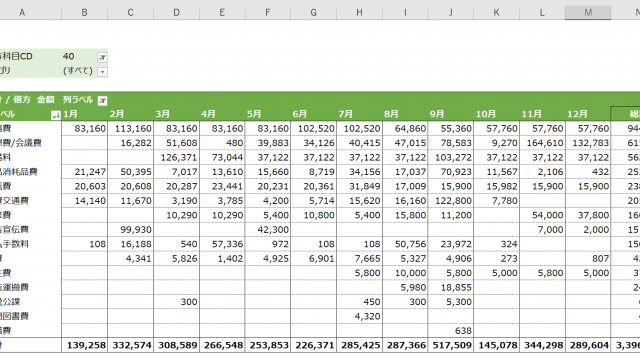Click the 12月 column label cell
This screenshot has width=640, height=360.
tap(588, 114)
